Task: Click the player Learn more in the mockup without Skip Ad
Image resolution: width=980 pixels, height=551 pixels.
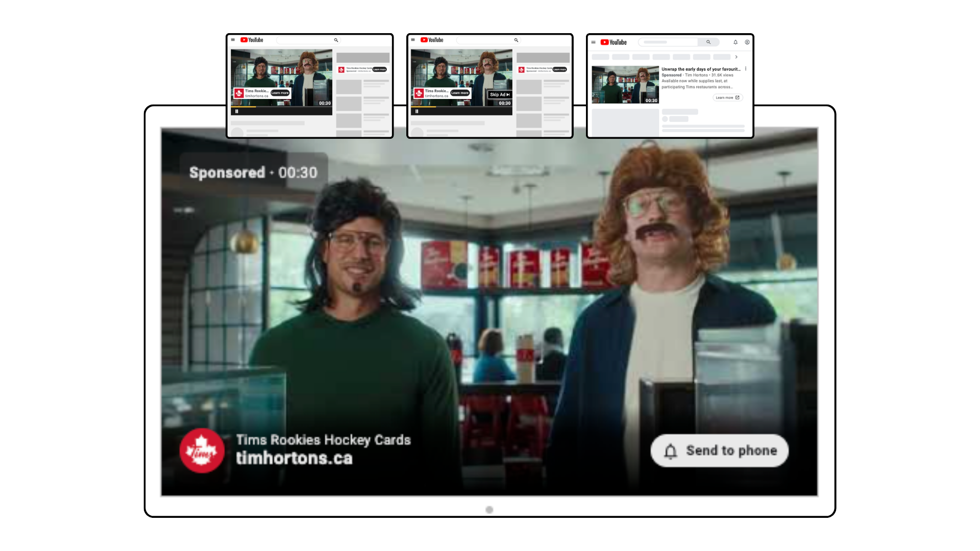Action: 280,93
